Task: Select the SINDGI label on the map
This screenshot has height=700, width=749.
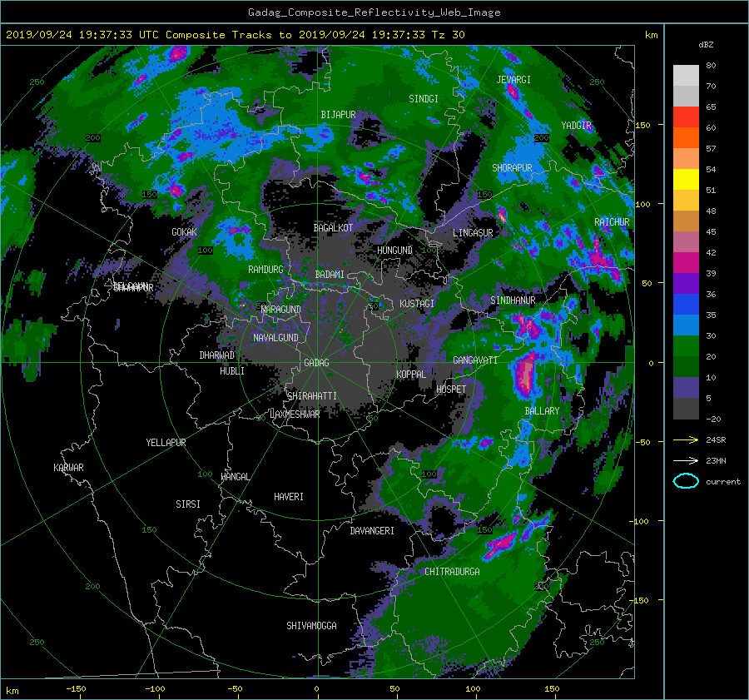Action: 424,99
